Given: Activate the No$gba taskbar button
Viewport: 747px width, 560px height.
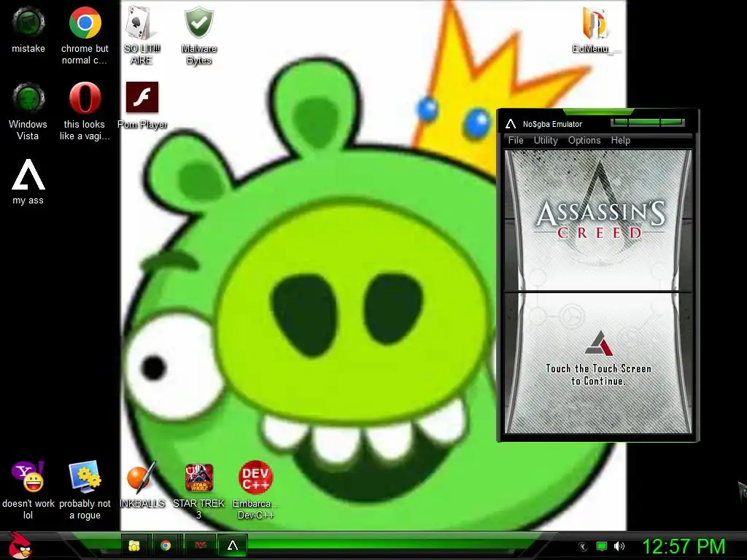Looking at the screenshot, I should [x=233, y=545].
